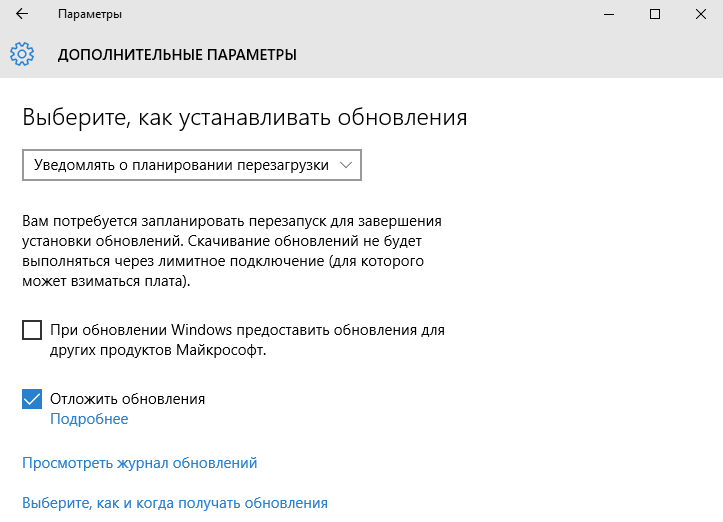Minimize the Параметры window
The image size is (723, 522).
(x=609, y=14)
